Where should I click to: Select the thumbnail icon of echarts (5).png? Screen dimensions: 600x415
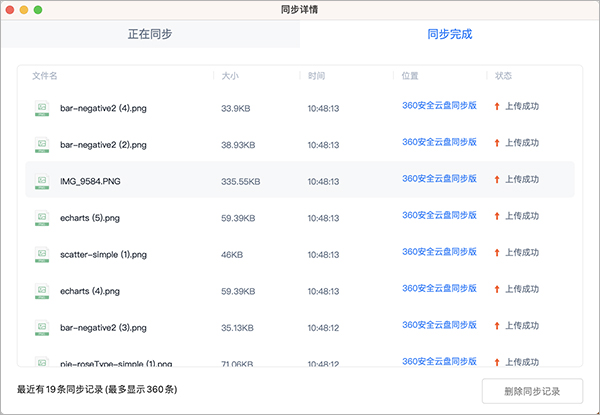[42, 218]
